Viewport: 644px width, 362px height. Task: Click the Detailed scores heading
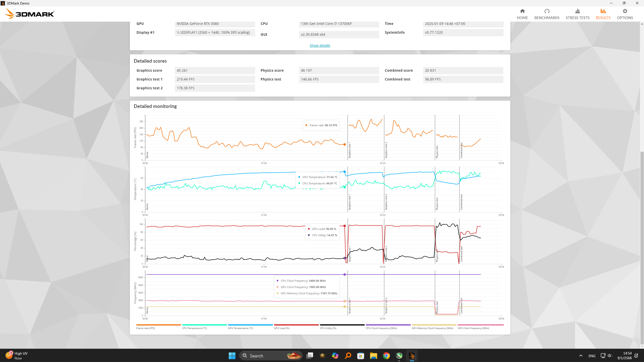(x=150, y=61)
